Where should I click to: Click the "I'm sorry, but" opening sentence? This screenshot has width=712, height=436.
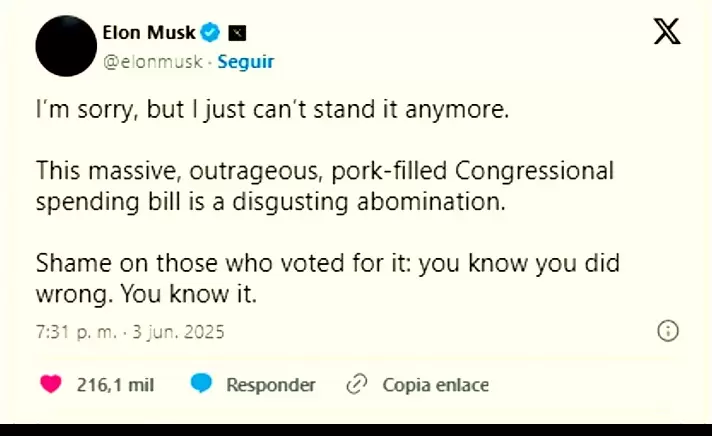coord(272,110)
